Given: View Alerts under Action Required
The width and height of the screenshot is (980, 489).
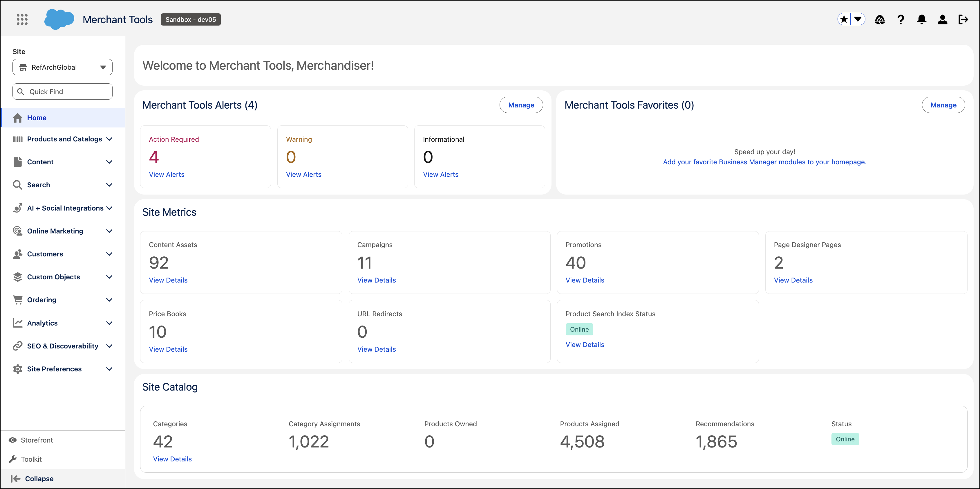Looking at the screenshot, I should click(x=167, y=175).
